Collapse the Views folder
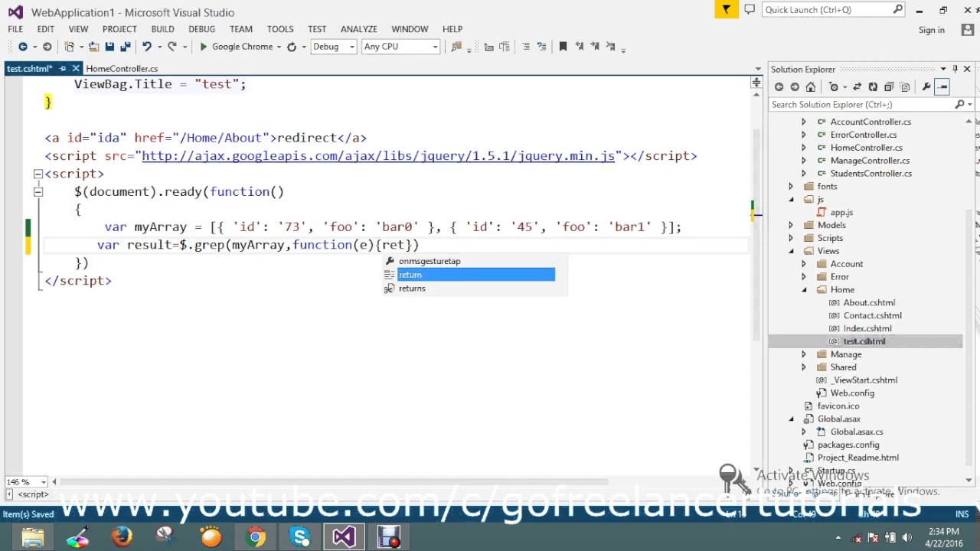 click(792, 251)
